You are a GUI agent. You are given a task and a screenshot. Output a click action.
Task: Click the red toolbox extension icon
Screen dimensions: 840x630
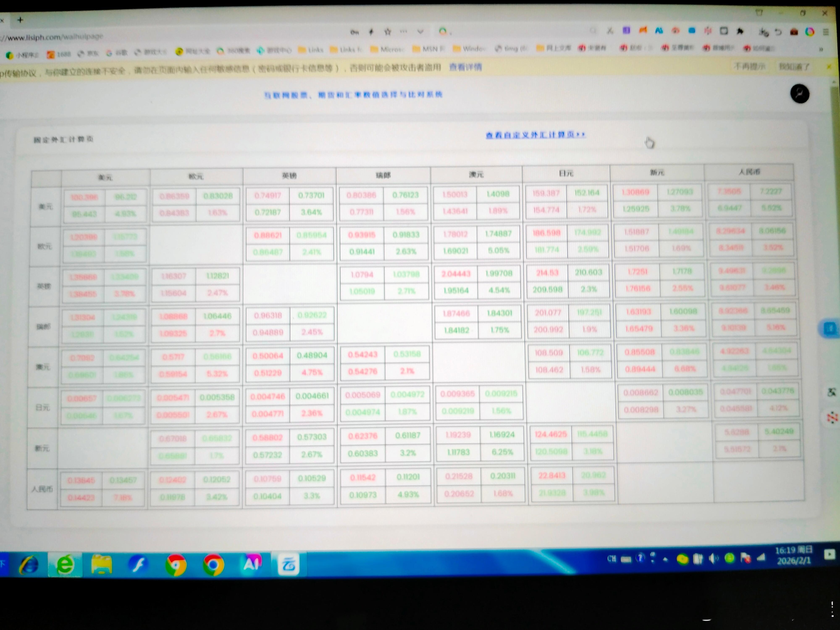[794, 32]
